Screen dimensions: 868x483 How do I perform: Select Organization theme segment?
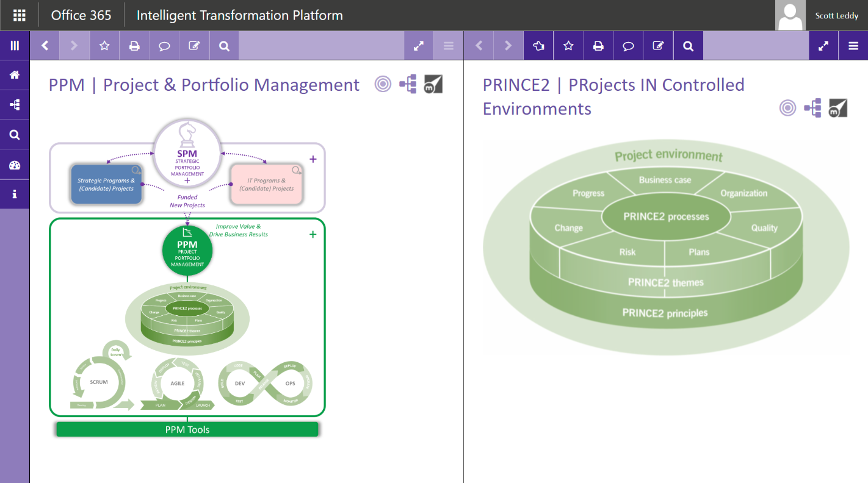coord(743,193)
